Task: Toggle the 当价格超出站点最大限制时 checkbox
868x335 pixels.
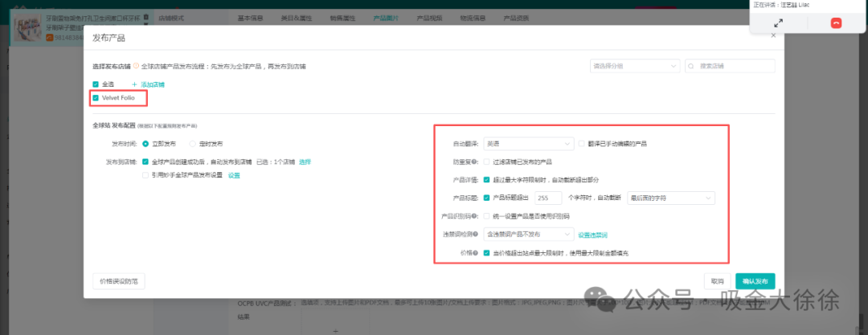Action: coord(486,252)
